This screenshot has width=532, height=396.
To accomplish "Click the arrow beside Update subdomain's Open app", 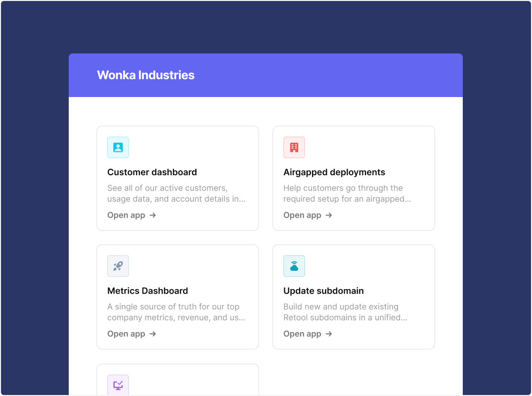I will [329, 334].
